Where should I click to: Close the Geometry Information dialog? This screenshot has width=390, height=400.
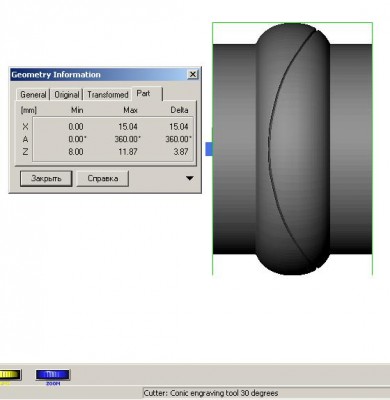(193, 74)
